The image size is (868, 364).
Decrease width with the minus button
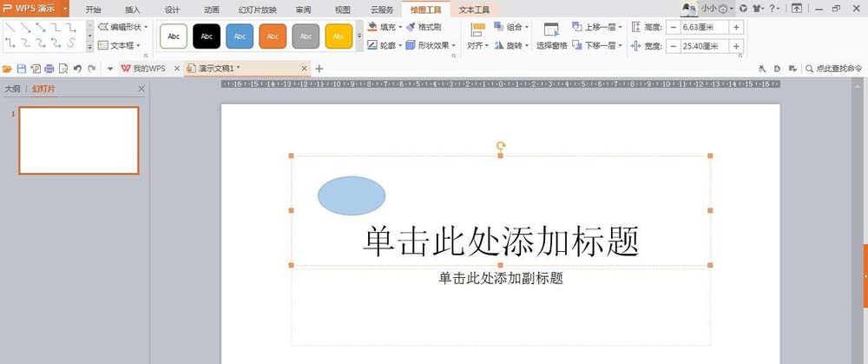click(673, 45)
